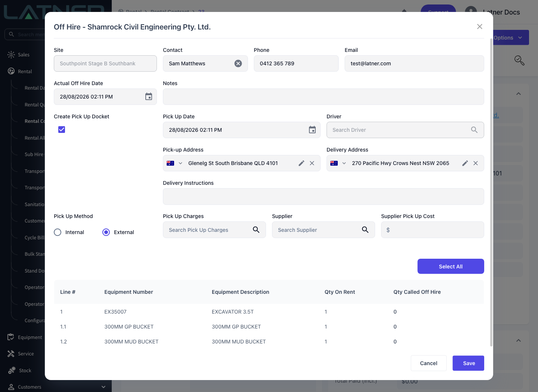This screenshot has width=538, height=392.
Task: Click the Pick Up Charges search icon
Action: coord(256,230)
